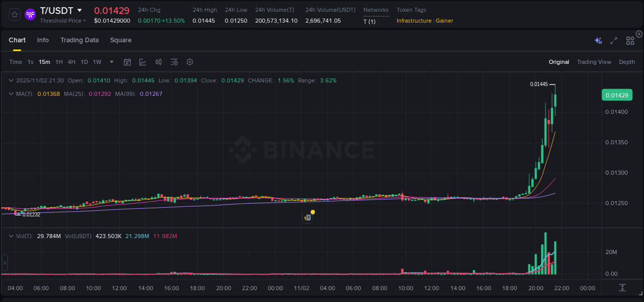Open chart settings via the hexagon icon

click(x=190, y=62)
